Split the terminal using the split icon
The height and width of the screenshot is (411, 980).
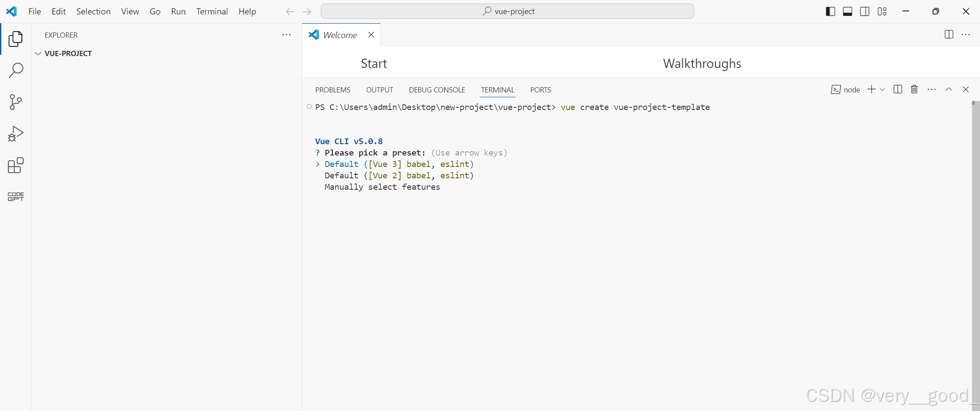tap(898, 89)
